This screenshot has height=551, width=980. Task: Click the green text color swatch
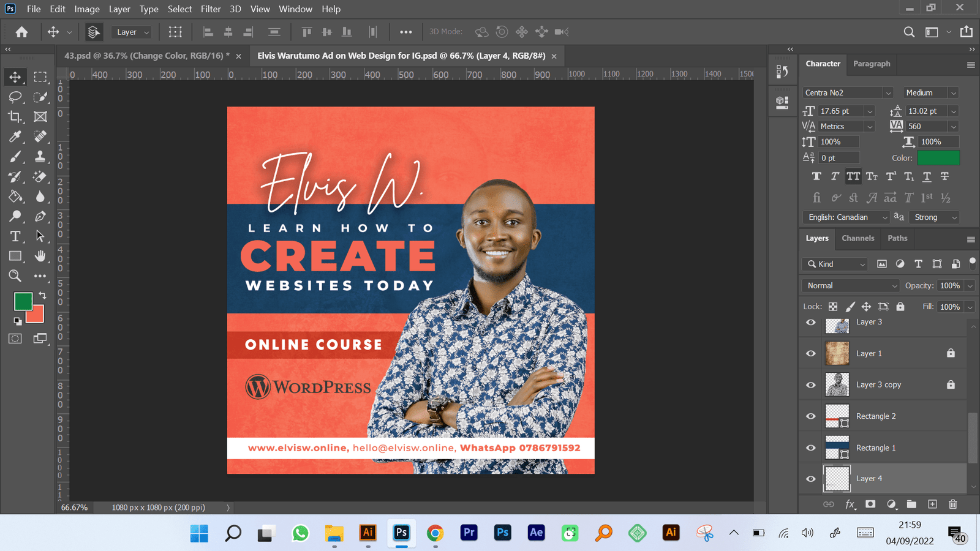[938, 158]
